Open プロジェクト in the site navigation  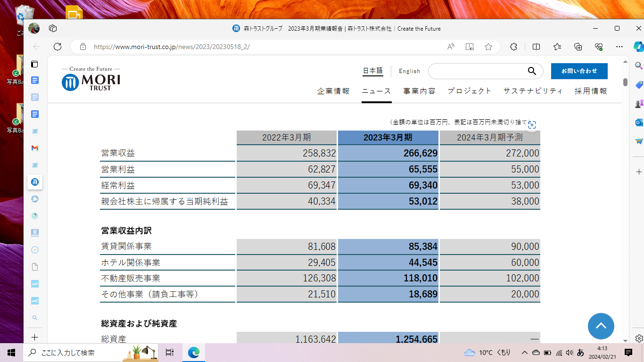coord(469,91)
